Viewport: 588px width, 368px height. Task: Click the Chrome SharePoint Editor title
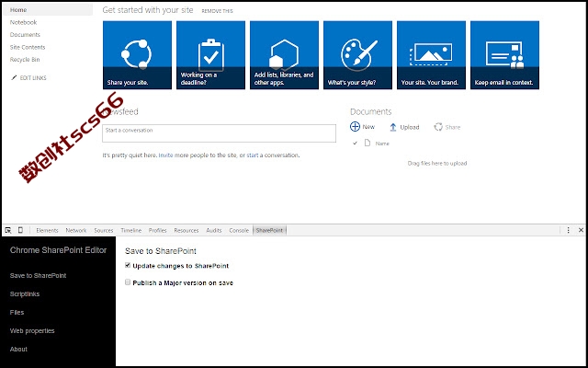tap(58, 250)
